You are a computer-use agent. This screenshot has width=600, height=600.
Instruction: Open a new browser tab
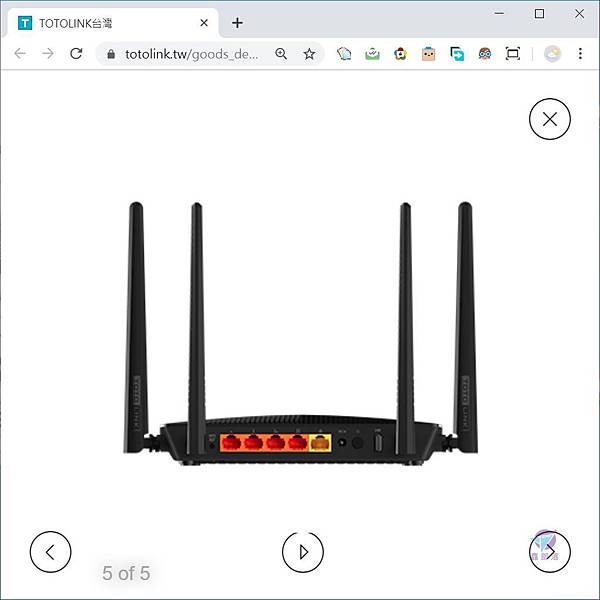237,23
